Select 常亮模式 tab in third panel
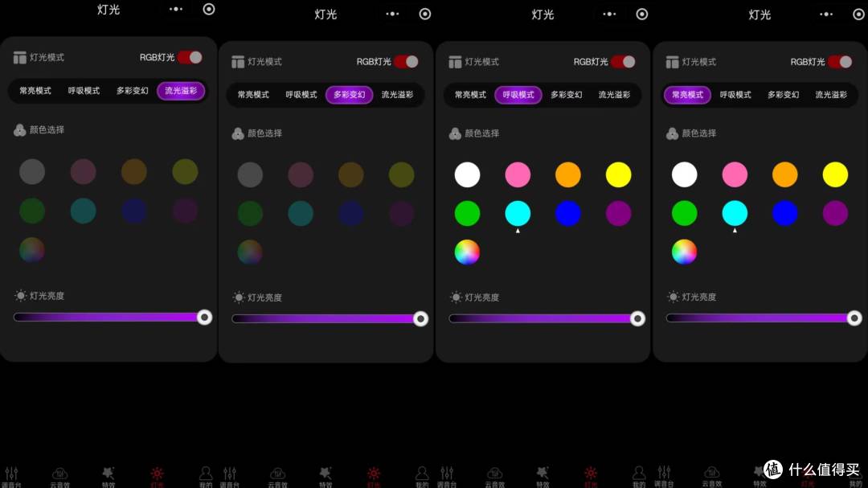Viewport: 868px width, 488px height. (470, 95)
